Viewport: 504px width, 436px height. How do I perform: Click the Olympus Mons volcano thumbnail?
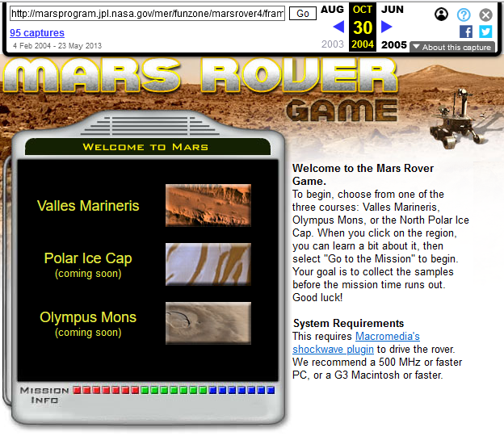[208, 323]
